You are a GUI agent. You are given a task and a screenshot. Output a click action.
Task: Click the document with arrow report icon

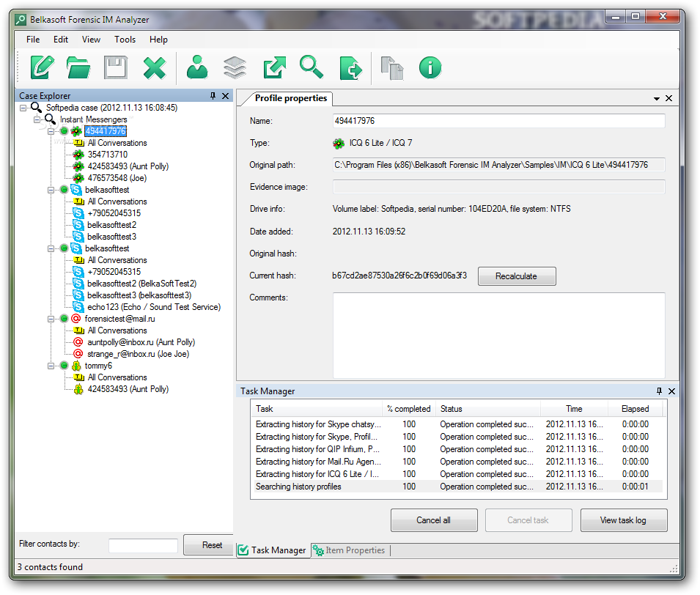(350, 68)
